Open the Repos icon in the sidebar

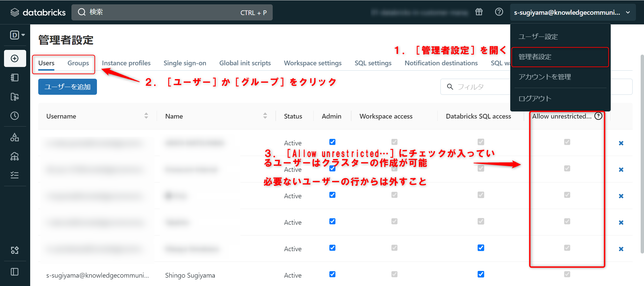pos(15,97)
